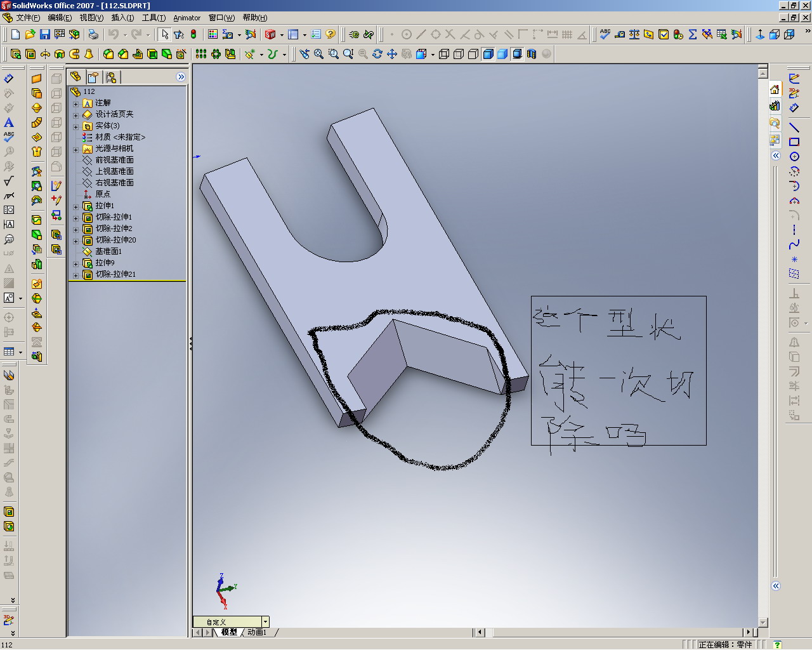Activate the Rotate View tool
The image size is (812, 650).
[x=377, y=54]
